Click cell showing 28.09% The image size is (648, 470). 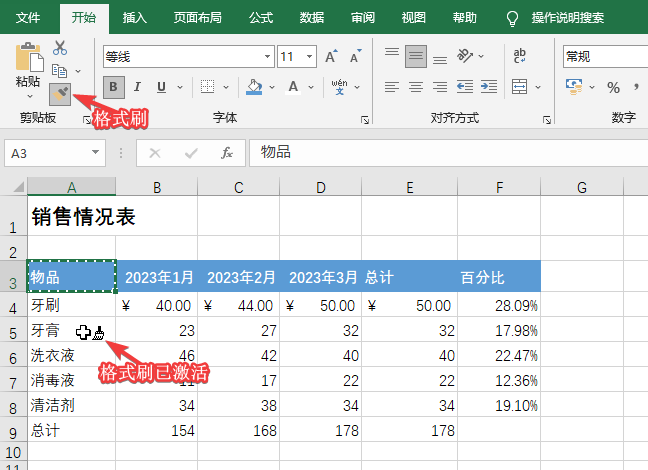[499, 305]
